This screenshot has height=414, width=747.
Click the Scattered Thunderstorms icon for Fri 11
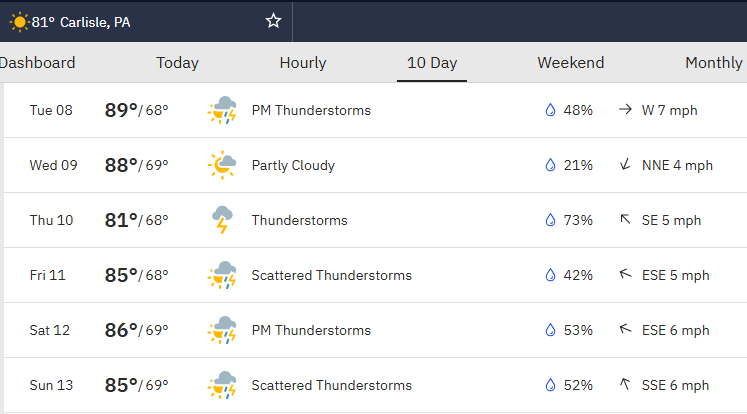tap(222, 275)
